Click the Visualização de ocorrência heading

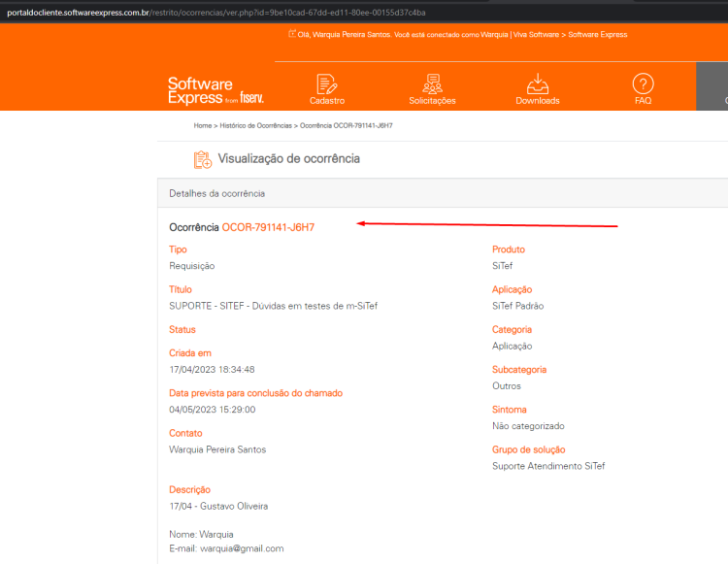pos(289,159)
